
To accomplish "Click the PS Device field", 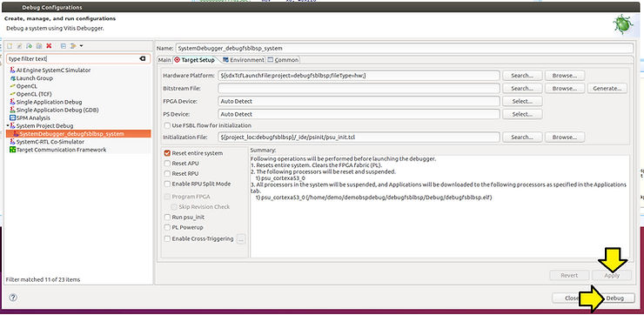I will tap(359, 114).
